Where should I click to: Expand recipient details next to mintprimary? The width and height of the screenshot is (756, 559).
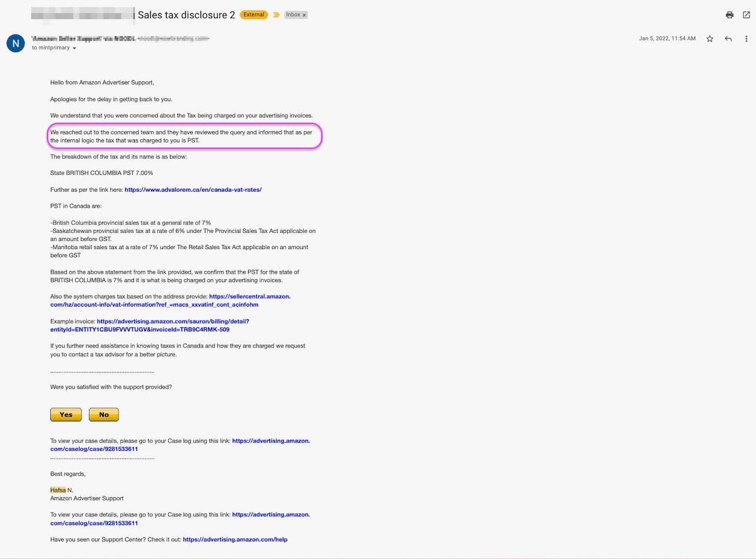pyautogui.click(x=74, y=48)
